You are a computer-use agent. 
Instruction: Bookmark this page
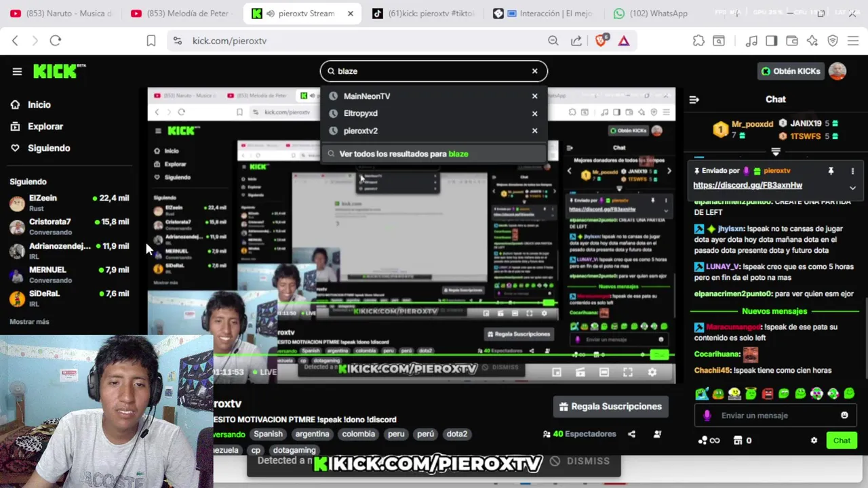click(151, 41)
